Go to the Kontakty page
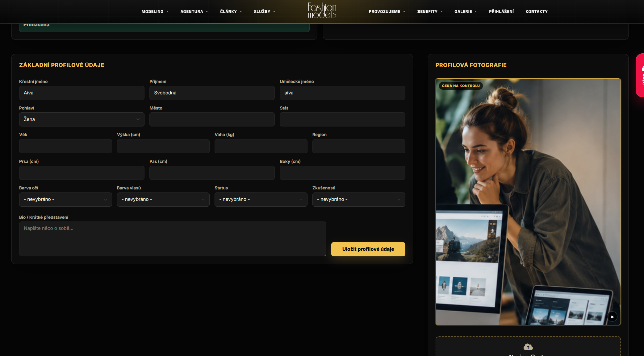Image resolution: width=644 pixels, height=356 pixels. (x=537, y=12)
